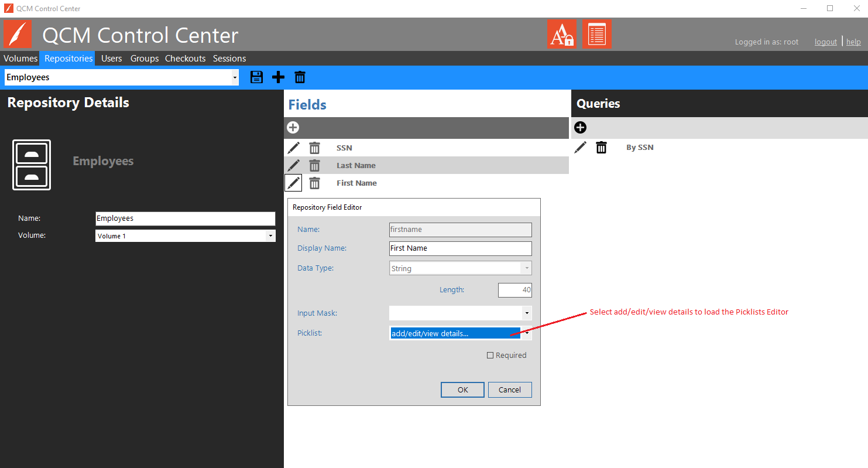868x468 pixels.
Task: Add a new field with the plus icon
Action: pos(293,128)
